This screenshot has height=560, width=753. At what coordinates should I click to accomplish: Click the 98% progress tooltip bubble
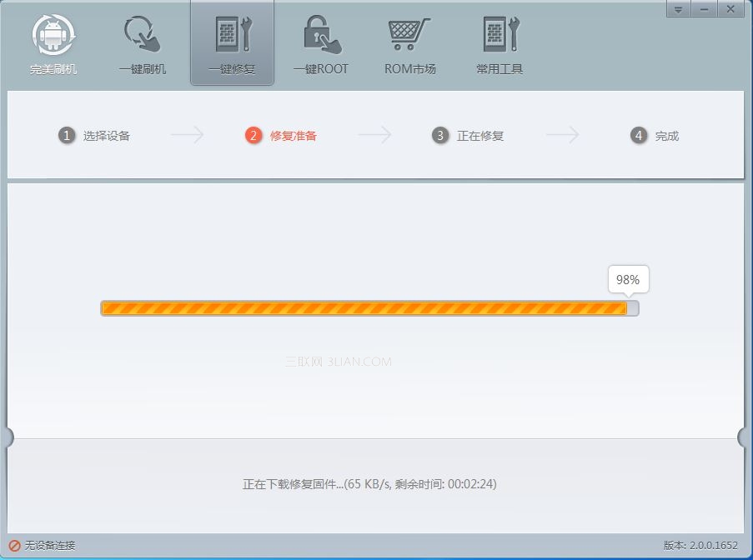[628, 279]
